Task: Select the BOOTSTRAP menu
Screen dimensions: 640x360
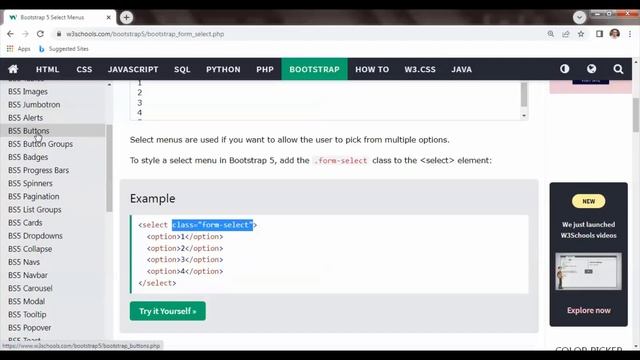Action: click(314, 69)
